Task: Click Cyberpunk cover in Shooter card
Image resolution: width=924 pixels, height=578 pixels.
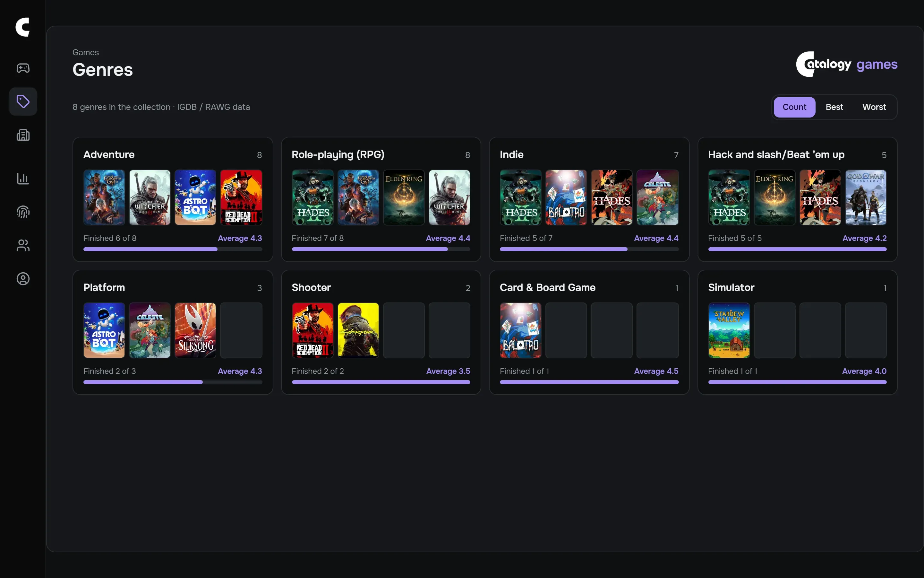Action: (x=358, y=331)
